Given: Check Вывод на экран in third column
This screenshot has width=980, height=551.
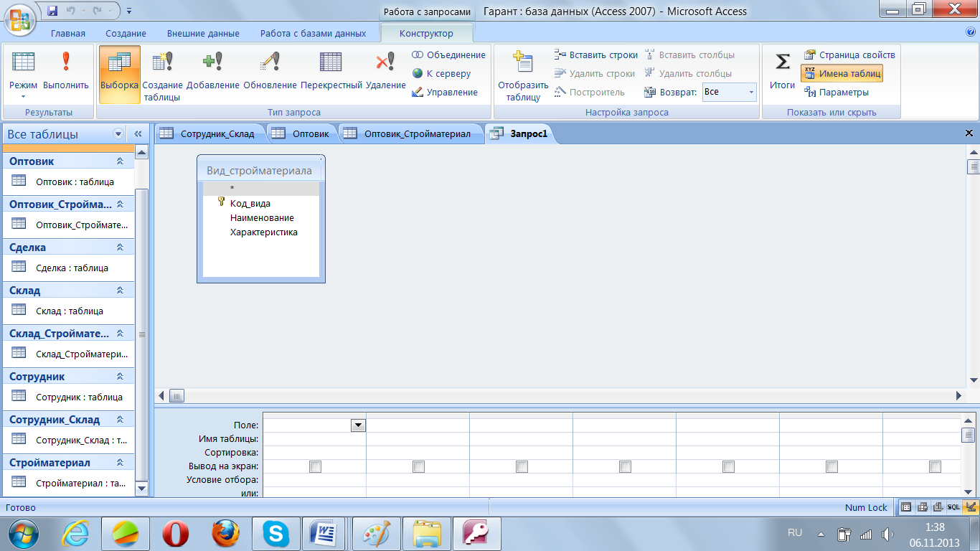Looking at the screenshot, I should pyautogui.click(x=522, y=467).
